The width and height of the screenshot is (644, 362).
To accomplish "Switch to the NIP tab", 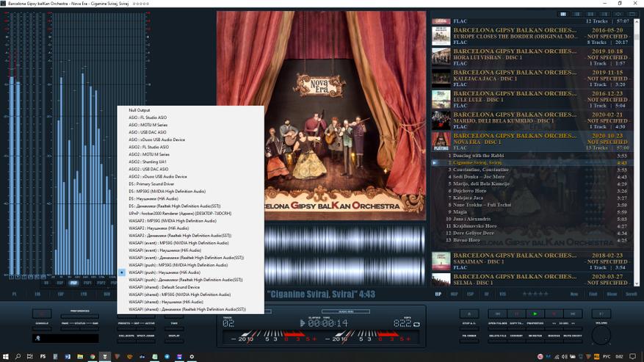I will click(x=455, y=294).
